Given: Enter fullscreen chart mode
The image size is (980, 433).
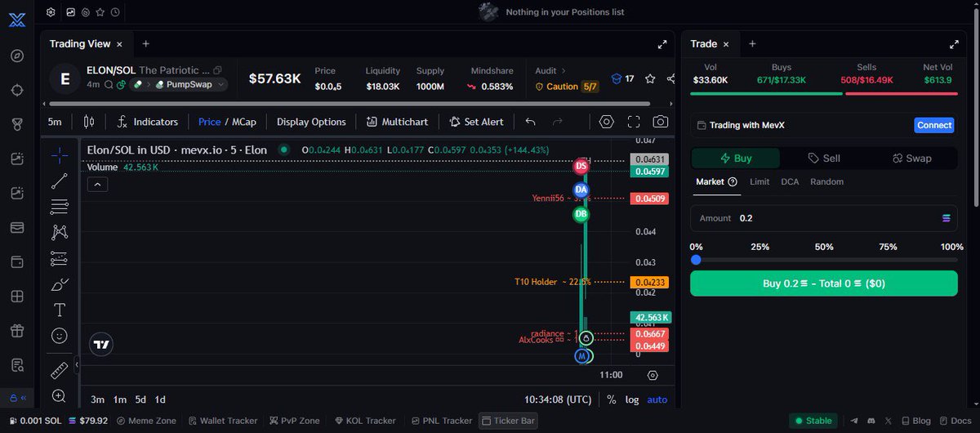Looking at the screenshot, I should pyautogui.click(x=634, y=122).
